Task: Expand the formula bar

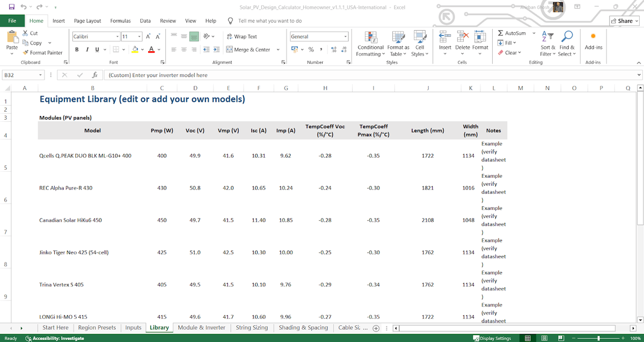Action: [638, 75]
